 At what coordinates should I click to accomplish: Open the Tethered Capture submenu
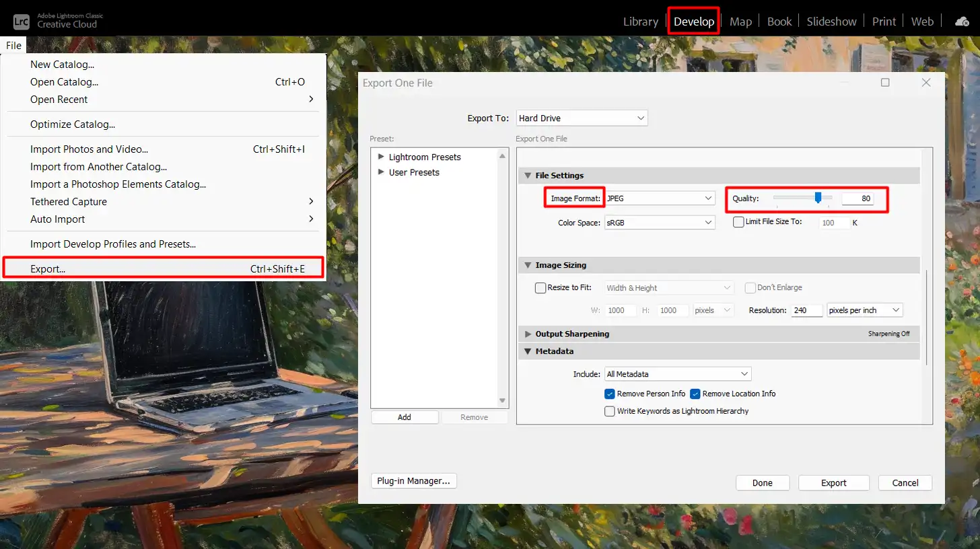[x=164, y=202]
